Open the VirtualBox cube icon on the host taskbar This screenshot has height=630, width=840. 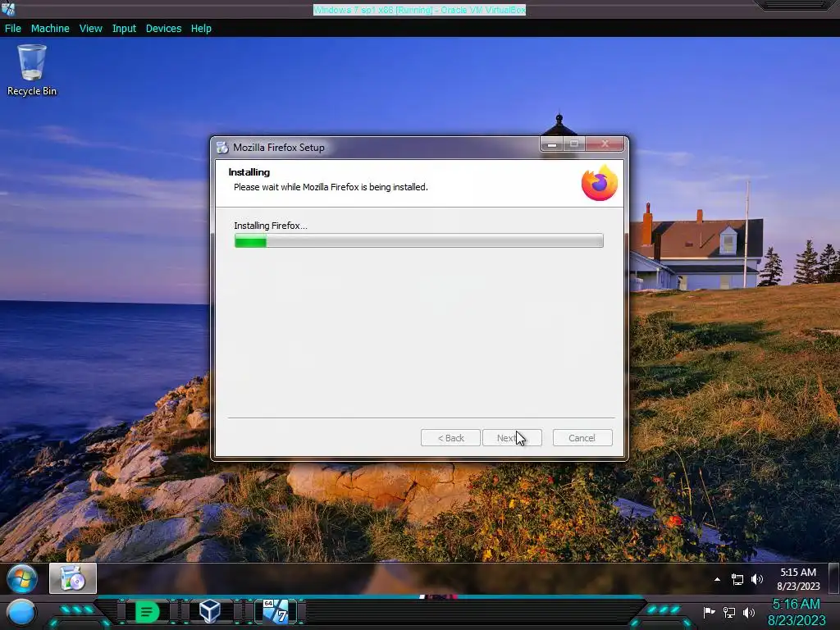click(209, 611)
